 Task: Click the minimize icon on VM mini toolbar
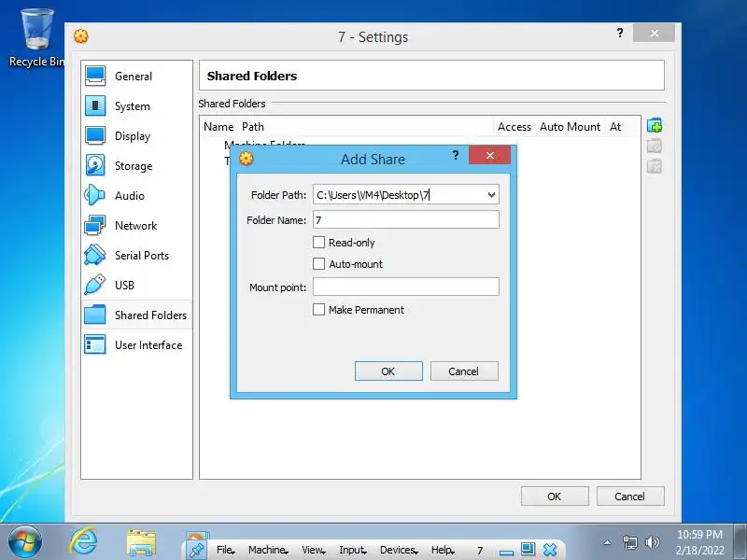506,551
